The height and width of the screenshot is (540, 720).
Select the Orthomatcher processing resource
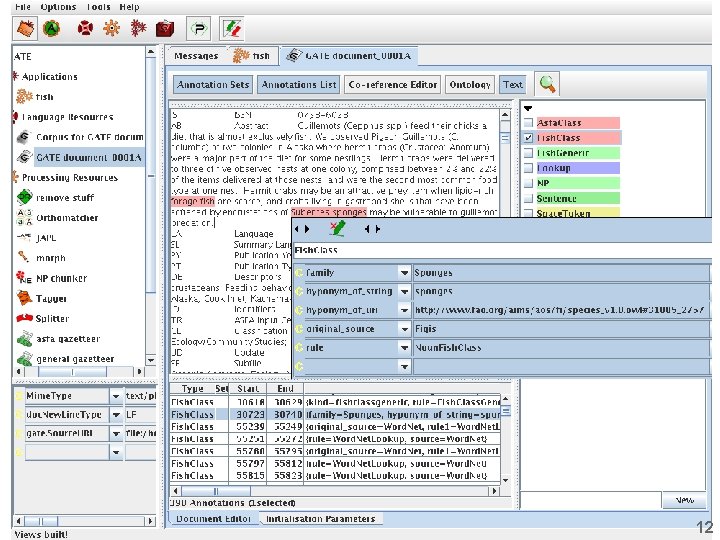(67, 217)
